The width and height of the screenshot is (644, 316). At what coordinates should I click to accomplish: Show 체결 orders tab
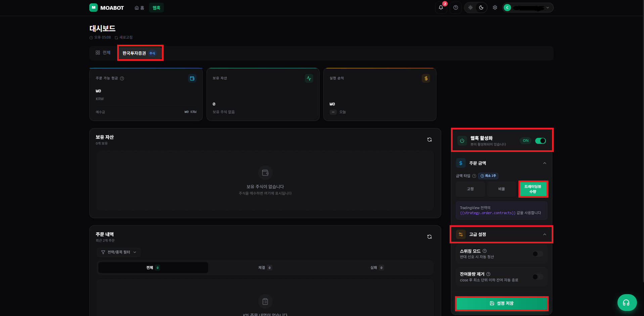coord(265,268)
